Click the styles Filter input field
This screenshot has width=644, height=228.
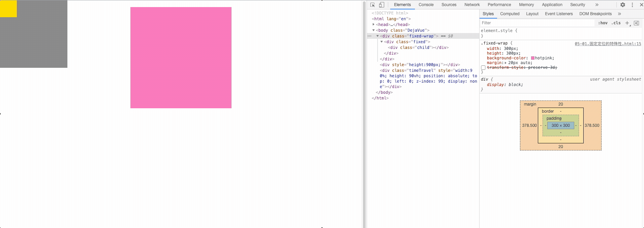(x=537, y=23)
